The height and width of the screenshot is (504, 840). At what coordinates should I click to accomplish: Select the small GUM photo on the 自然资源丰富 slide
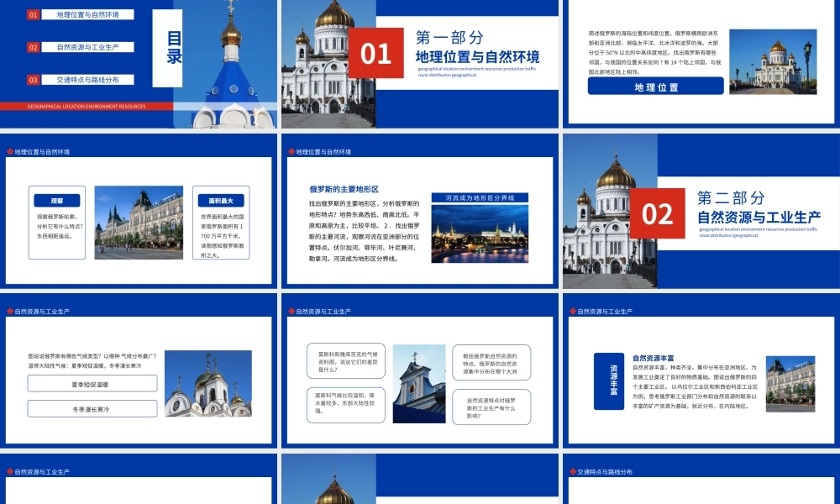coord(790,384)
